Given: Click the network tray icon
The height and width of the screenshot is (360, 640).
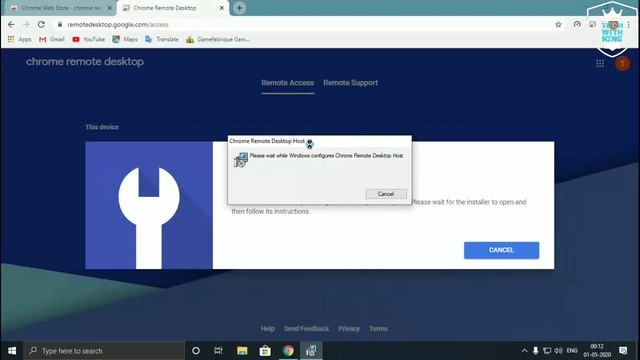Looking at the screenshot, I should [x=547, y=351].
